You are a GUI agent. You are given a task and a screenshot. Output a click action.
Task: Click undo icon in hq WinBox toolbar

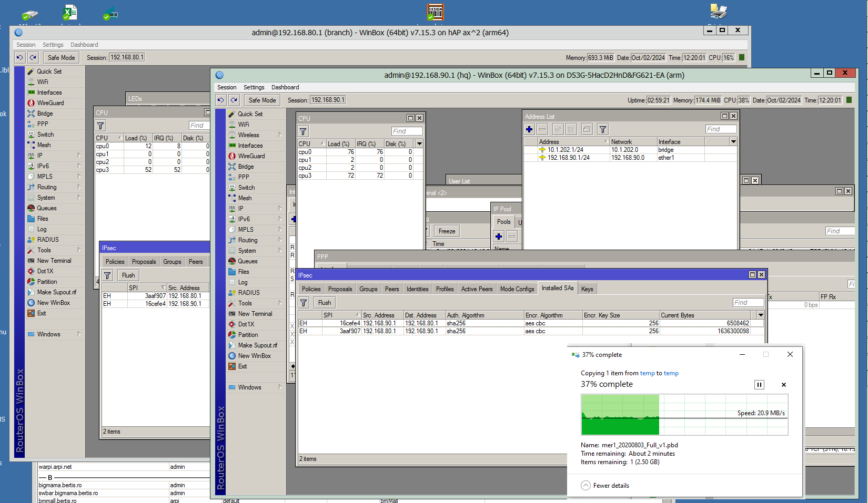221,100
